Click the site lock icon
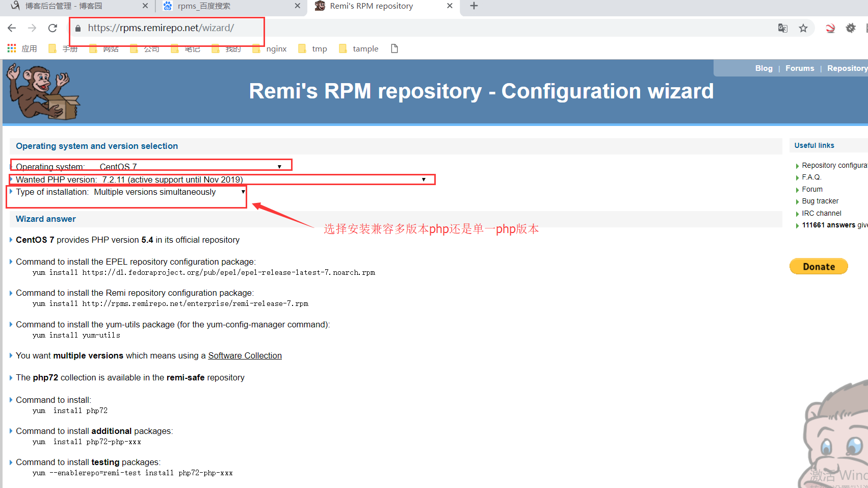This screenshot has width=868, height=488. [x=78, y=29]
